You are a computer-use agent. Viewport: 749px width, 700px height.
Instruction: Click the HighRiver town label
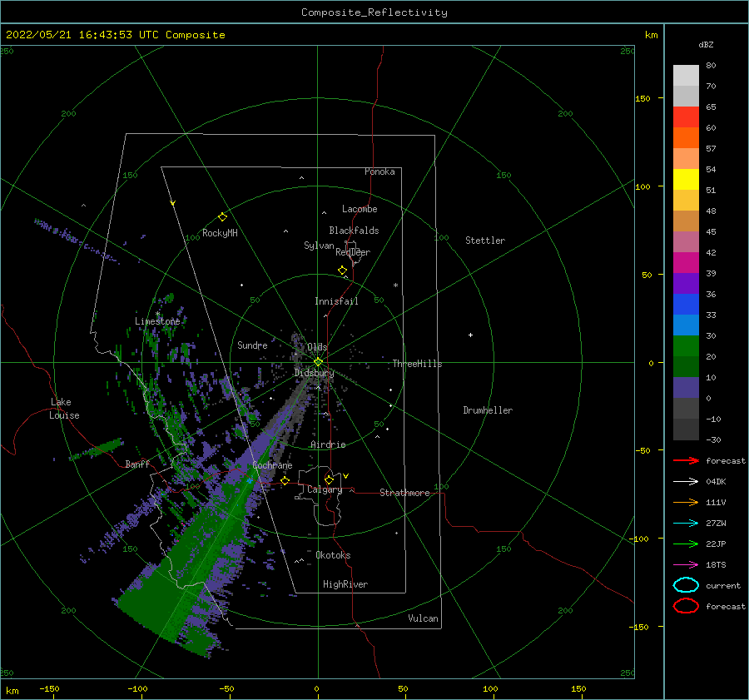click(x=345, y=584)
